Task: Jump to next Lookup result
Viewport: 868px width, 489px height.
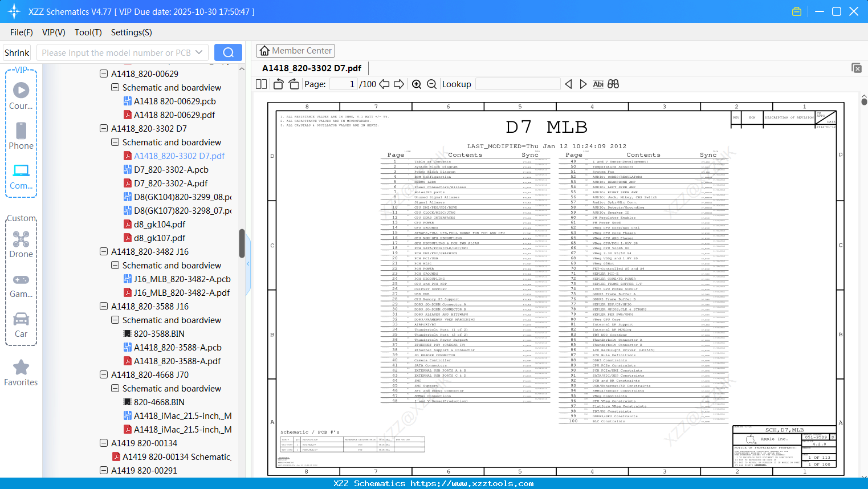Action: tap(583, 84)
